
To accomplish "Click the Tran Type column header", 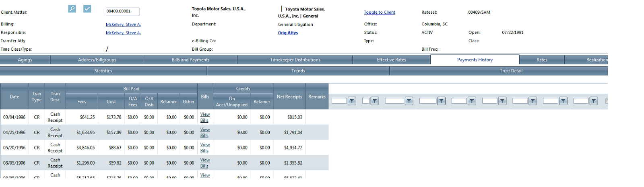I will pyautogui.click(x=37, y=97).
